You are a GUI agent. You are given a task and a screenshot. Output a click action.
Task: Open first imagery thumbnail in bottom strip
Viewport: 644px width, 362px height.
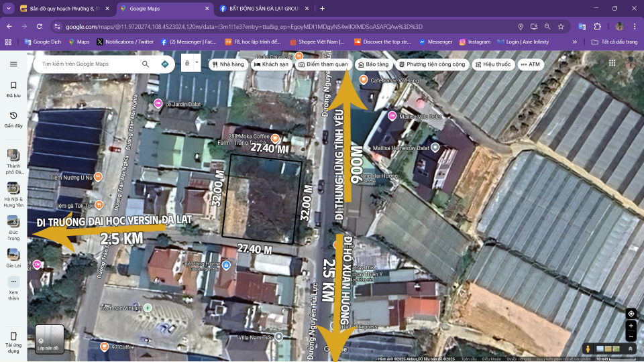coord(600,349)
